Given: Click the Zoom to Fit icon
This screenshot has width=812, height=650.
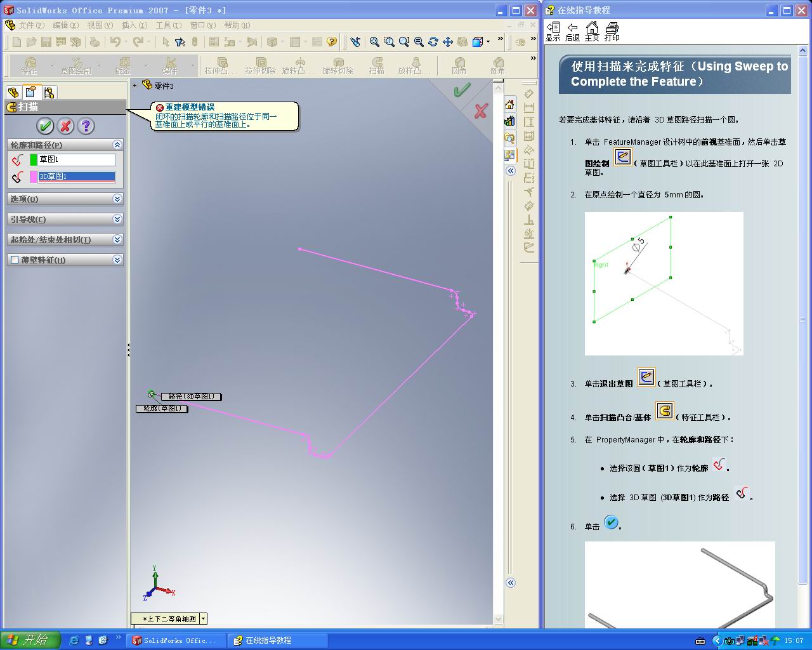Looking at the screenshot, I should point(374,42).
